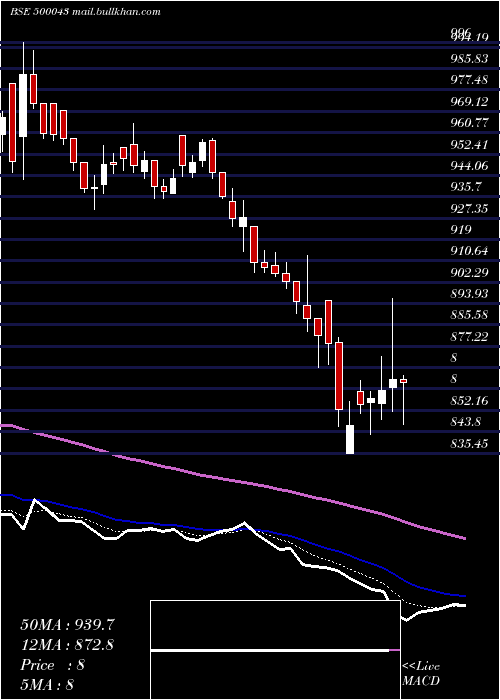
Task: Click the long red candle dropping to 852
Action: tap(339, 375)
